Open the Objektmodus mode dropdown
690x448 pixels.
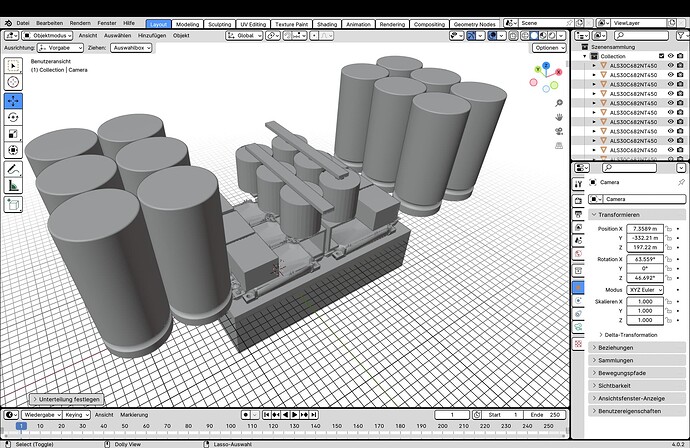[x=48, y=36]
